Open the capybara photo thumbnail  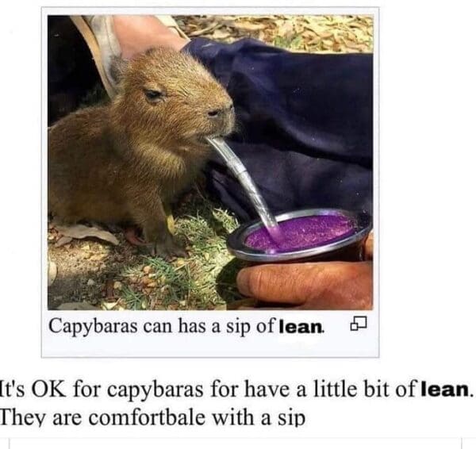(x=210, y=163)
